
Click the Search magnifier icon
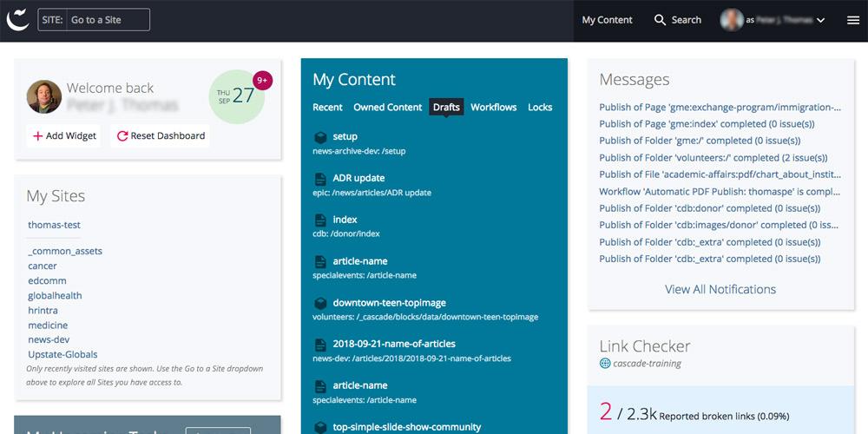tap(660, 20)
